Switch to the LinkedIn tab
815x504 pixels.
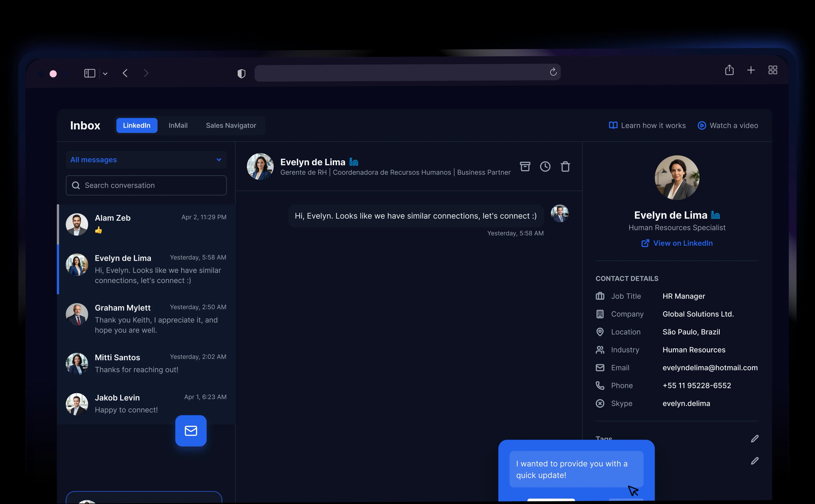[137, 125]
